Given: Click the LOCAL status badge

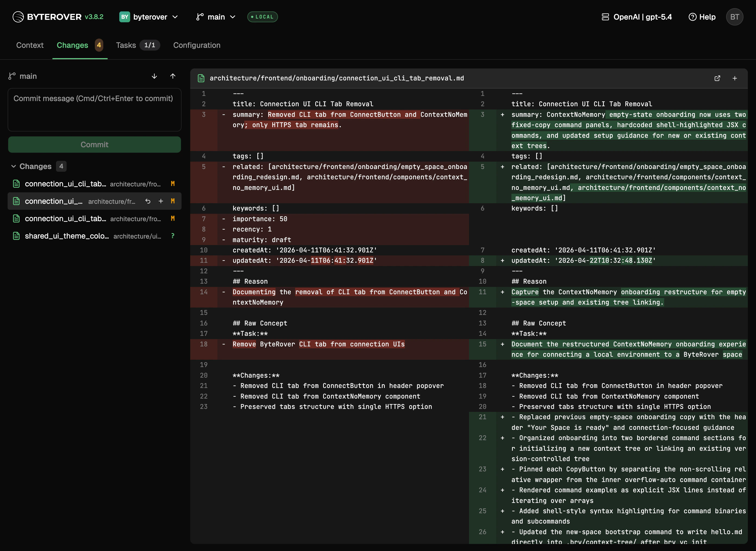Looking at the screenshot, I should [x=262, y=17].
